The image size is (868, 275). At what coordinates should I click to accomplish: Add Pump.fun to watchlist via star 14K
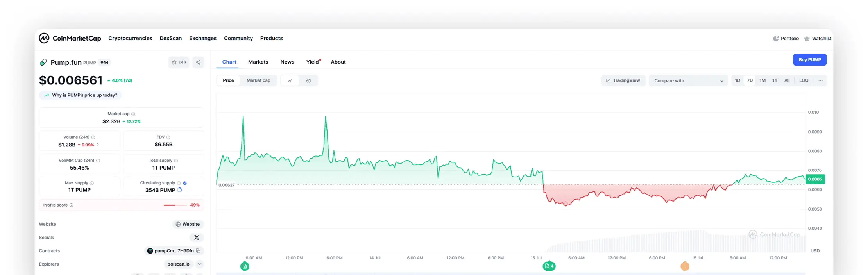(x=179, y=62)
